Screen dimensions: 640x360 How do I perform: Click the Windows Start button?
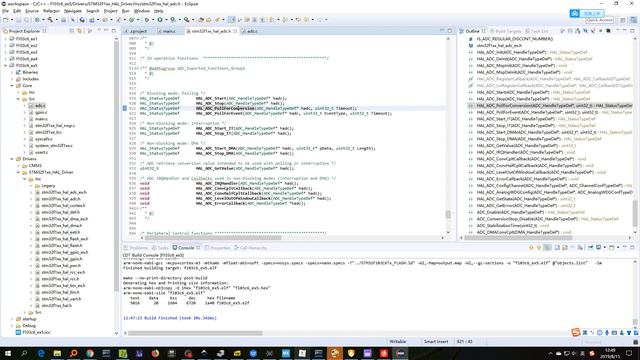pyautogui.click(x=8, y=353)
